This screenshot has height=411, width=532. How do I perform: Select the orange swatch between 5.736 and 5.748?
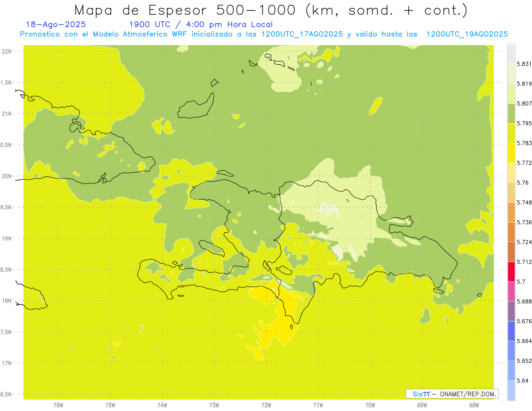pos(511,212)
